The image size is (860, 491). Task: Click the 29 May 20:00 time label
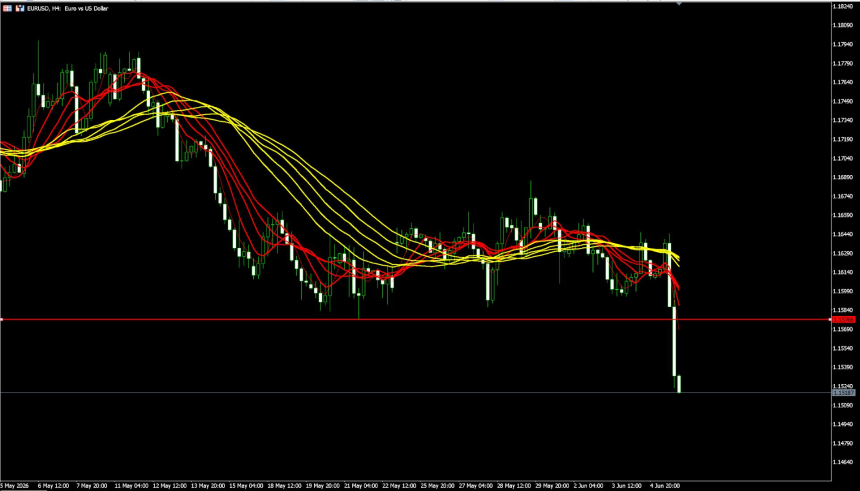coord(553,486)
